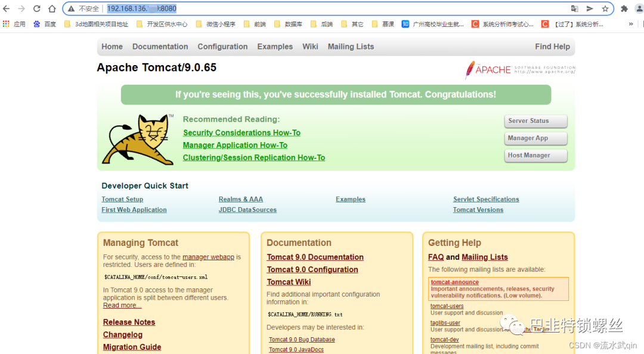Click the share arrow icon in address bar
Image resolution: width=644 pixels, height=354 pixels.
point(590,8)
